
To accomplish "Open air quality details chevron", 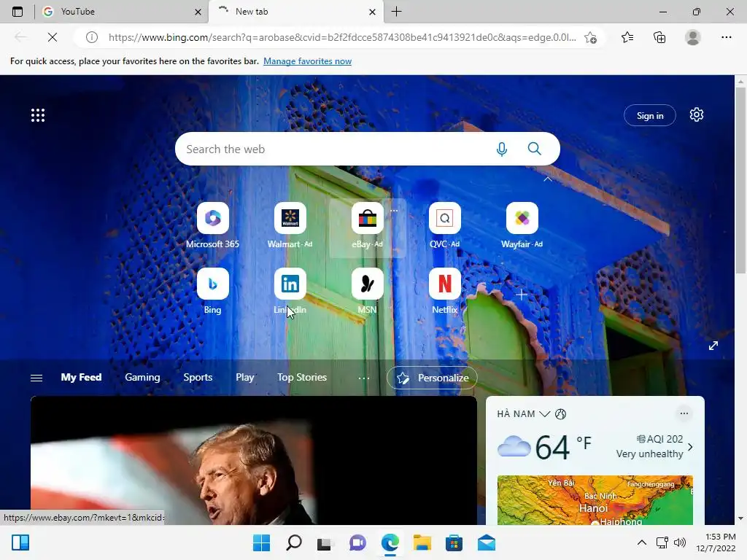I will coord(690,447).
